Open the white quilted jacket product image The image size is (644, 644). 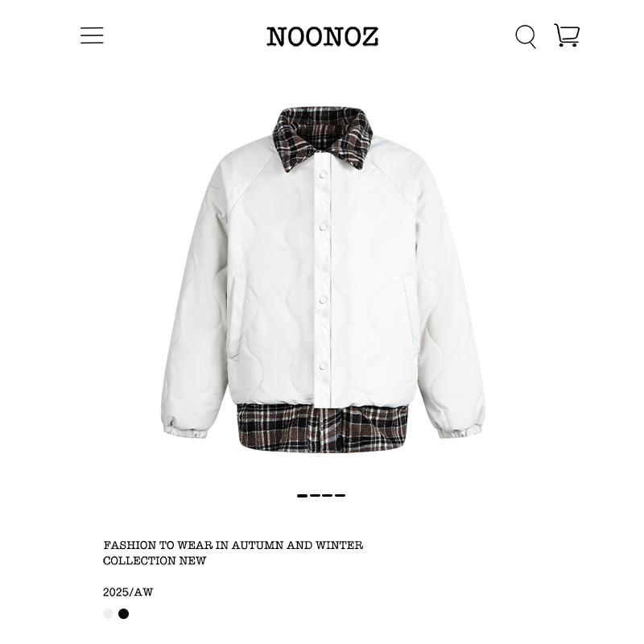click(323, 279)
